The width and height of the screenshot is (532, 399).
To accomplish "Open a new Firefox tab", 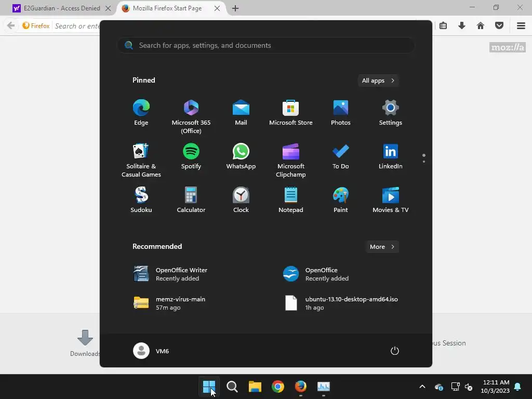I will tap(235, 8).
